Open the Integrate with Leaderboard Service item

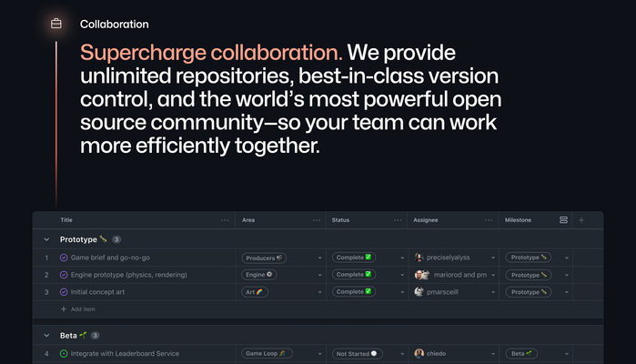tap(125, 353)
